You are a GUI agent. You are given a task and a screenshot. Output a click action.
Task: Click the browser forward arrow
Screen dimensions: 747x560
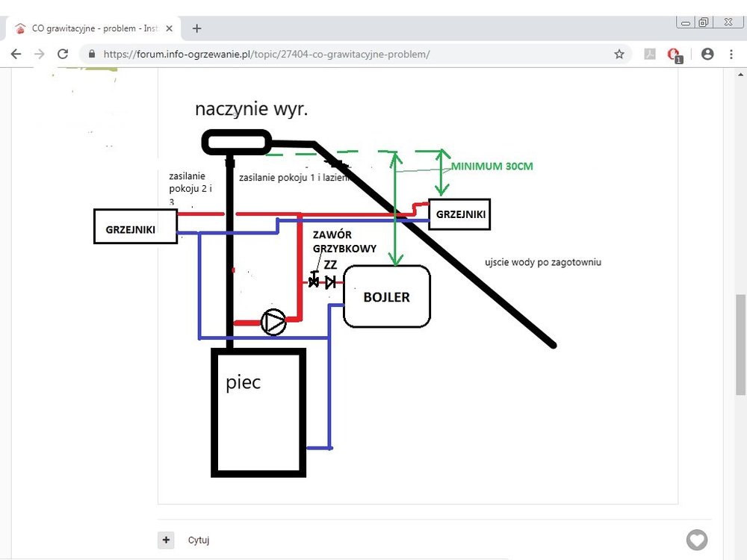point(40,54)
